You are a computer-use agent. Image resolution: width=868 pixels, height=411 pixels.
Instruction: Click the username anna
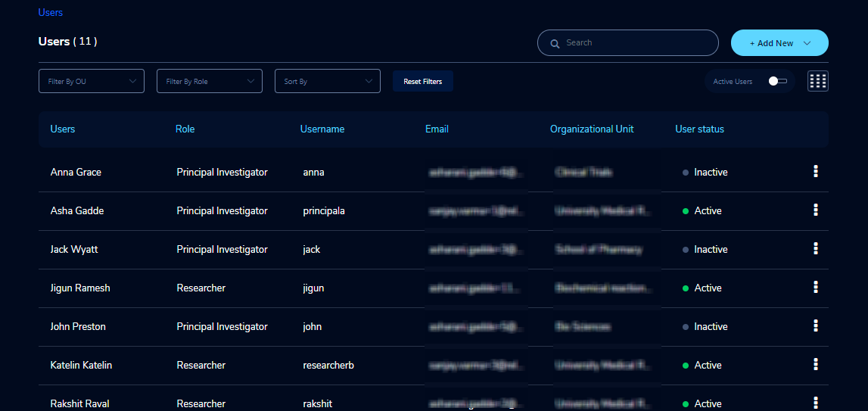tap(314, 173)
